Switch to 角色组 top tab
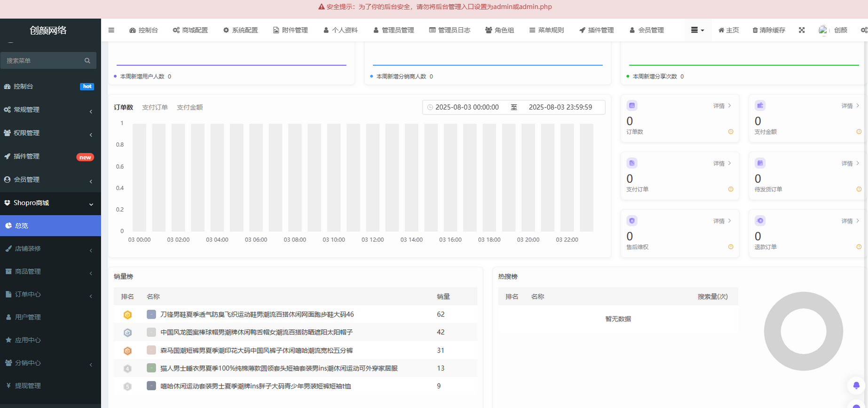The image size is (868, 408). [499, 30]
